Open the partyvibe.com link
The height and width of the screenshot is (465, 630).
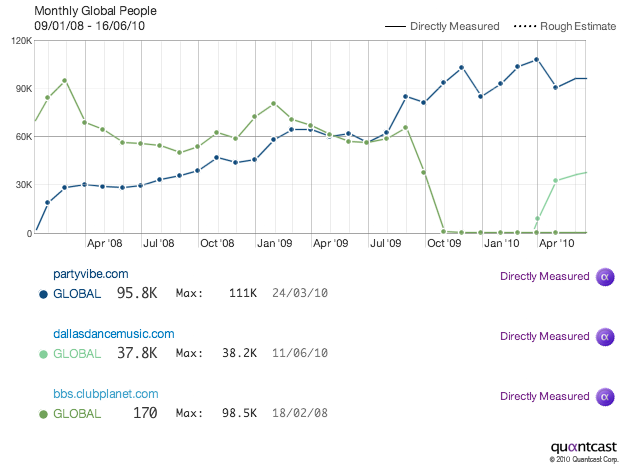pos(90,274)
